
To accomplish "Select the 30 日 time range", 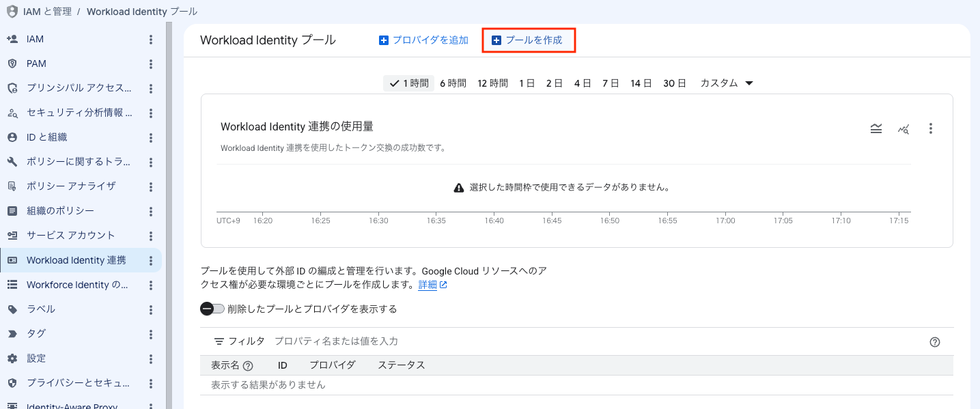I will pyautogui.click(x=674, y=83).
